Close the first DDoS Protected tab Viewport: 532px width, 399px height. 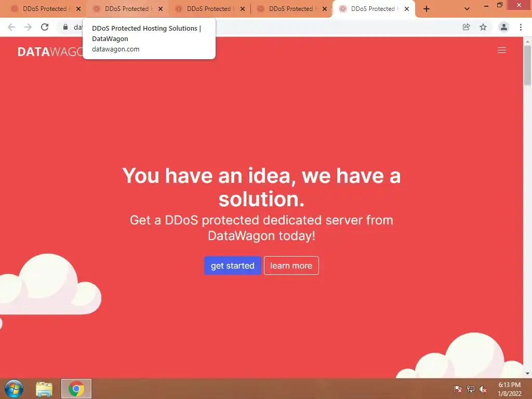(78, 9)
